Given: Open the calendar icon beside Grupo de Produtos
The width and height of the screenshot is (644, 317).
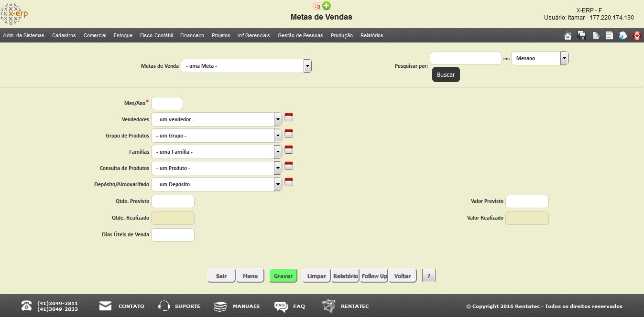Looking at the screenshot, I should (289, 134).
